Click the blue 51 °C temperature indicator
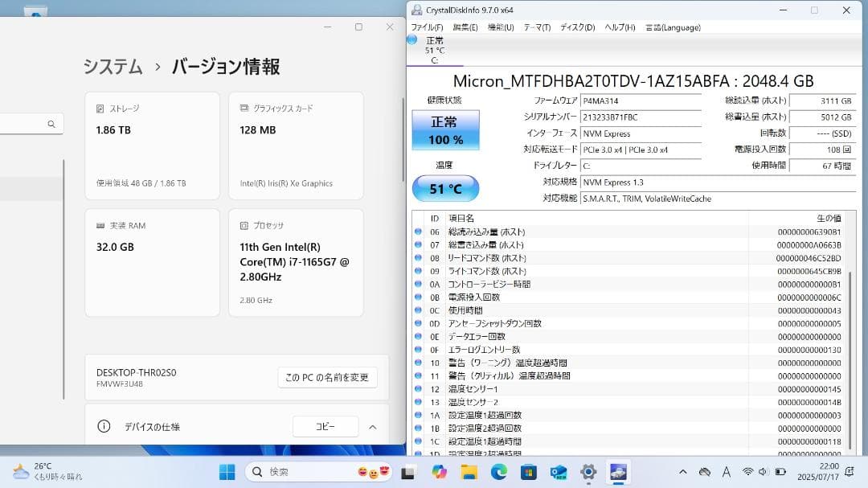The image size is (868, 488). coord(445,187)
